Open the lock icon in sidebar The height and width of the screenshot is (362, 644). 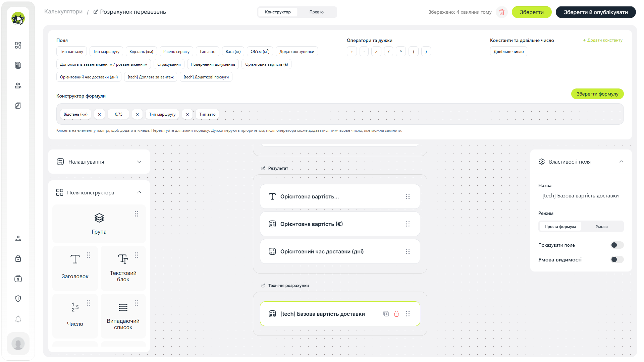[x=18, y=258]
